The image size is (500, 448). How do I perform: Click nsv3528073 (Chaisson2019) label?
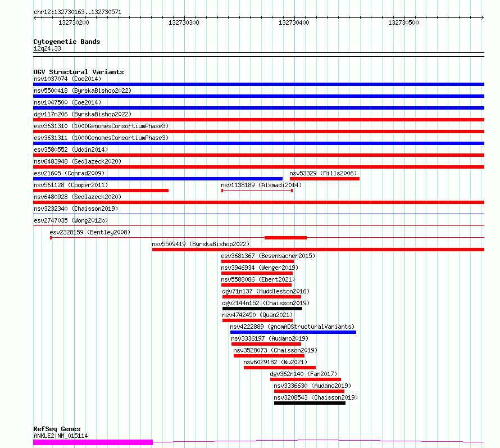pos(275,350)
